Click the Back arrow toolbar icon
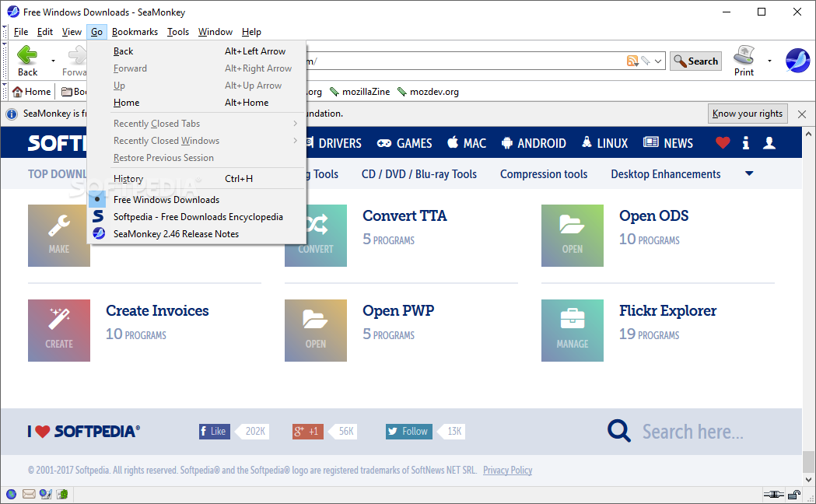The width and height of the screenshot is (816, 504). [27, 54]
